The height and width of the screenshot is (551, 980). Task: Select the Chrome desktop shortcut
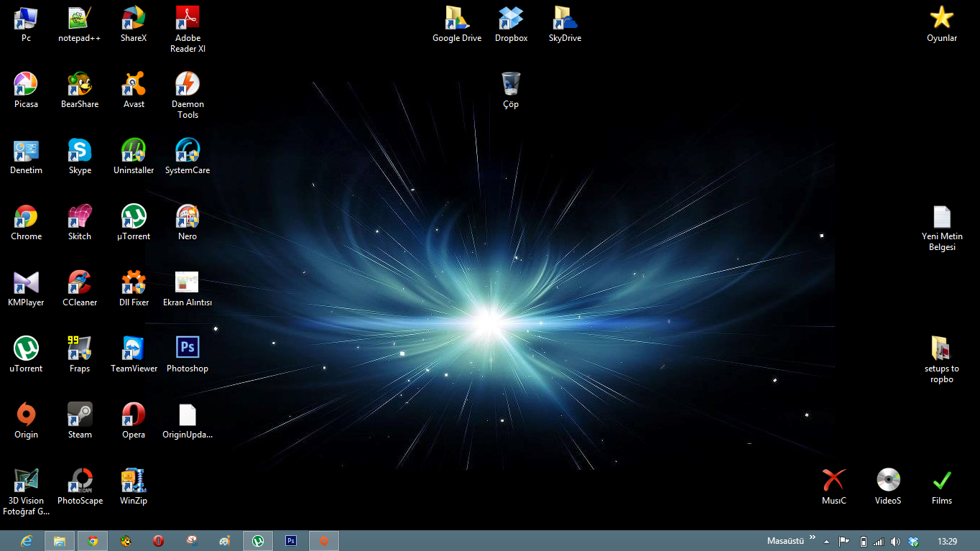(x=26, y=222)
